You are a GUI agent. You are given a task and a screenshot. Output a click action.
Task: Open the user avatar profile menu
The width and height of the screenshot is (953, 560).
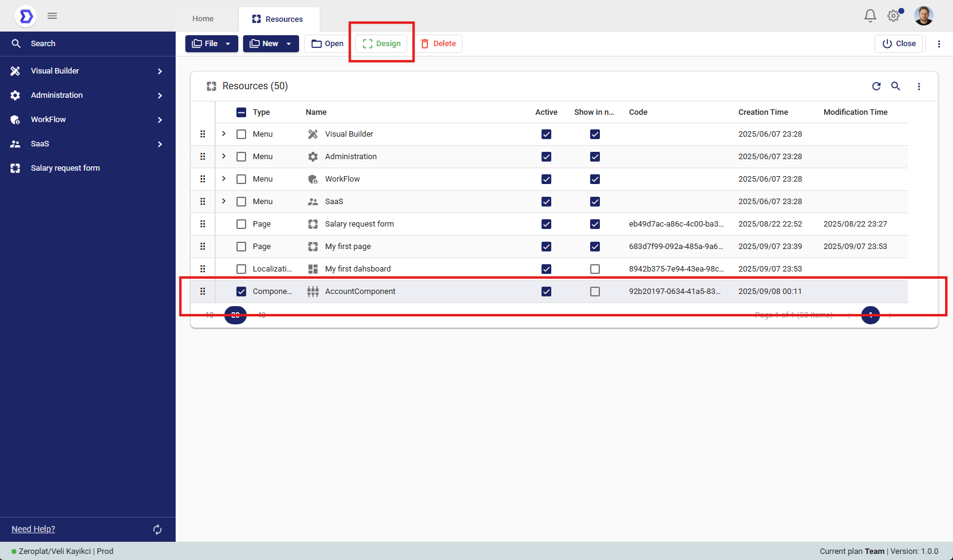coord(923,16)
